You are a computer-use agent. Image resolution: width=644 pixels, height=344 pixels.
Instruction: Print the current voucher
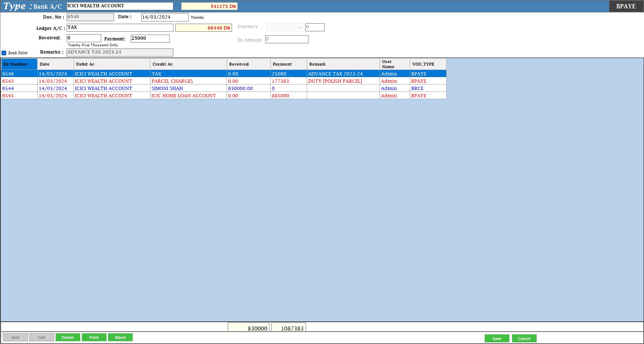click(x=94, y=337)
